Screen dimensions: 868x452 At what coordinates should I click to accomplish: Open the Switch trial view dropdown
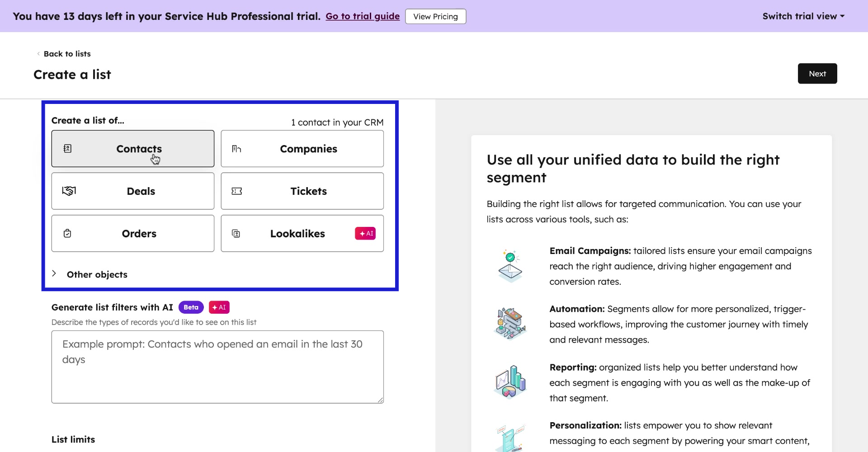802,16
